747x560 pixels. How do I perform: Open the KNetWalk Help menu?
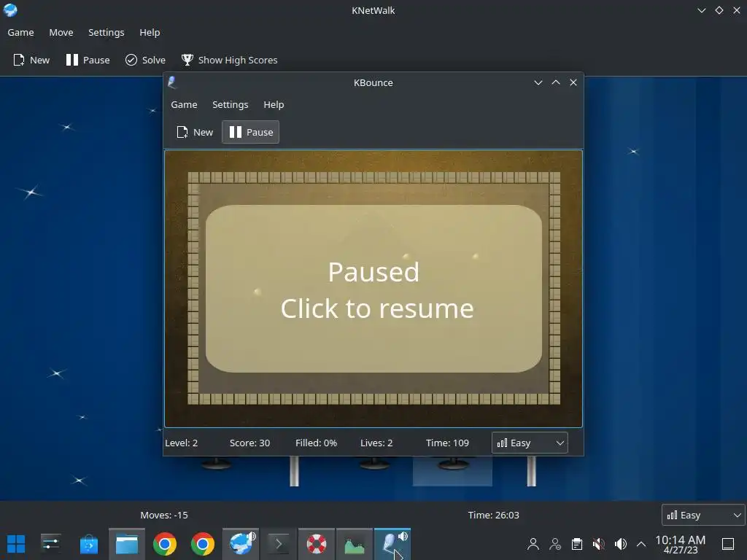pyautogui.click(x=150, y=32)
